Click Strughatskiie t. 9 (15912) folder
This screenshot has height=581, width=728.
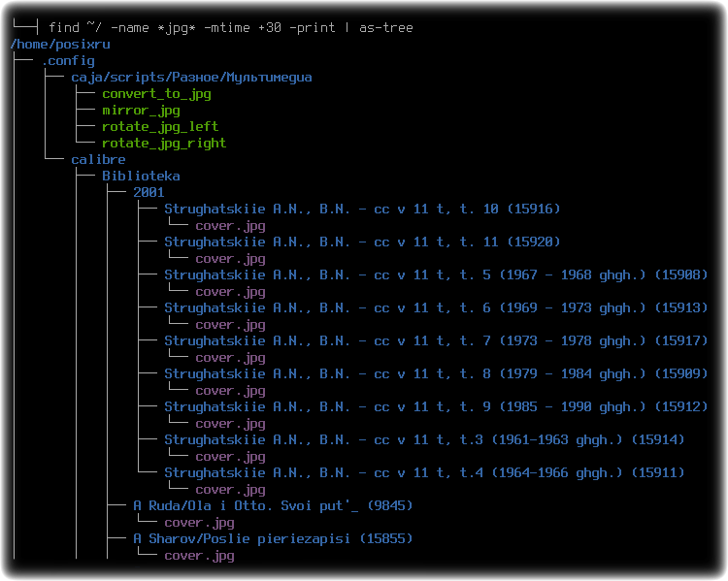(436, 407)
